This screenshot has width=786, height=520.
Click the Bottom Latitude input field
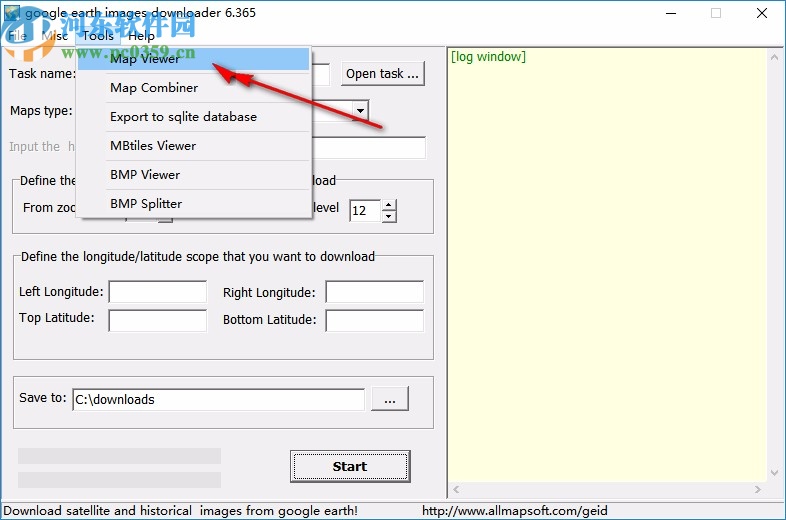click(x=374, y=320)
